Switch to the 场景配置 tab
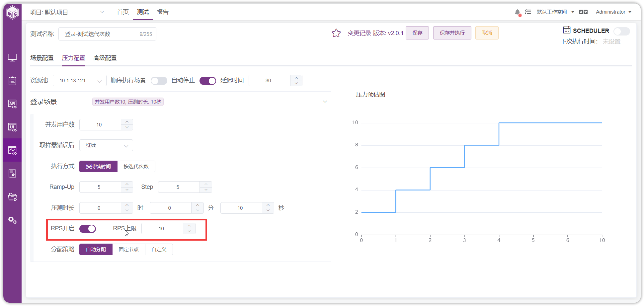Viewport: 644px width, 306px height. (x=42, y=58)
